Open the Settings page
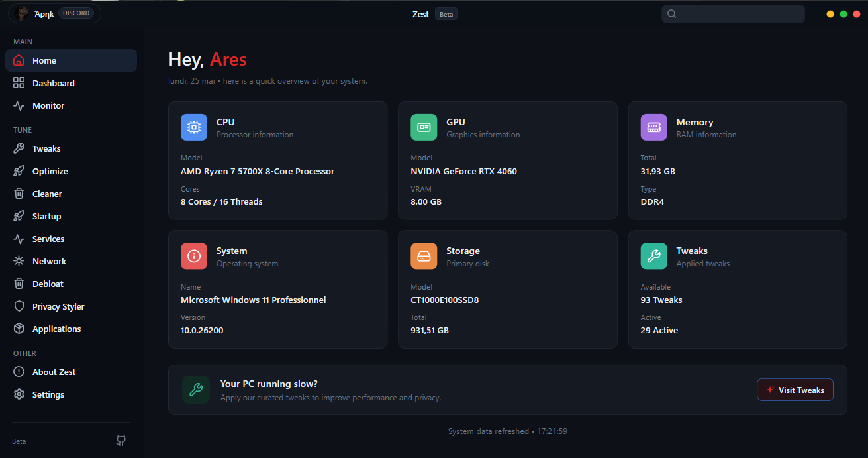Screen dimensions: 868x458 pyautogui.click(x=72, y=394)
